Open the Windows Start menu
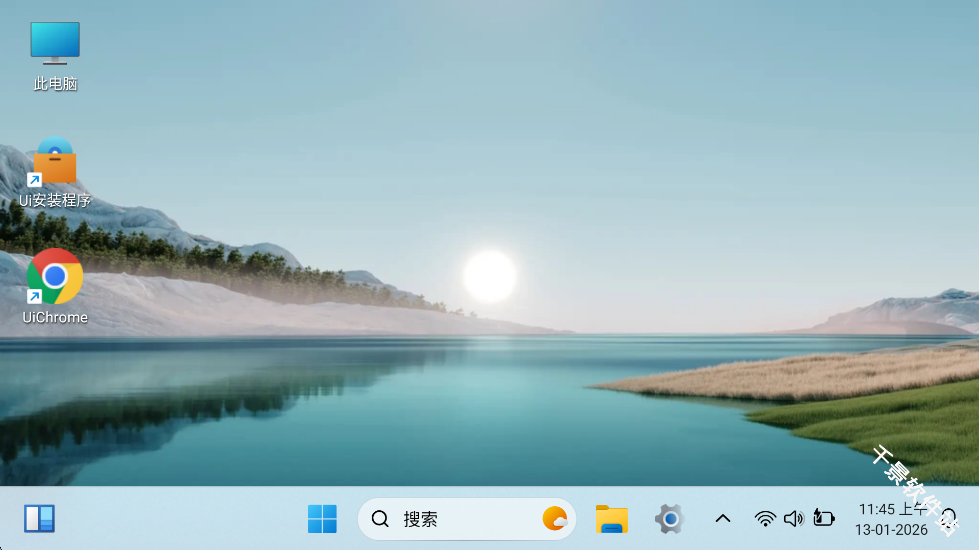979x550 pixels. 322,519
